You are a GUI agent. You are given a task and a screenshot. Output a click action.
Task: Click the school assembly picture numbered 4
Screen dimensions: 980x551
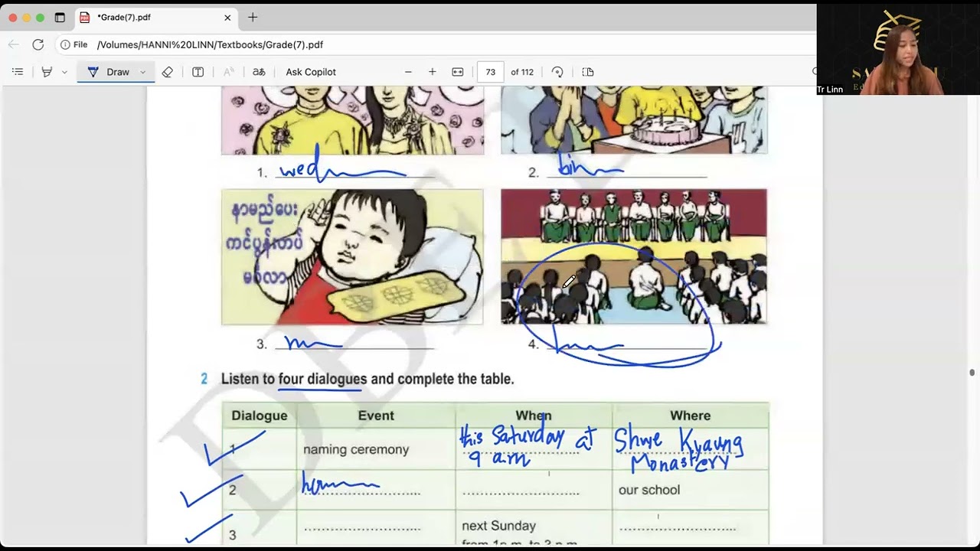634,256
